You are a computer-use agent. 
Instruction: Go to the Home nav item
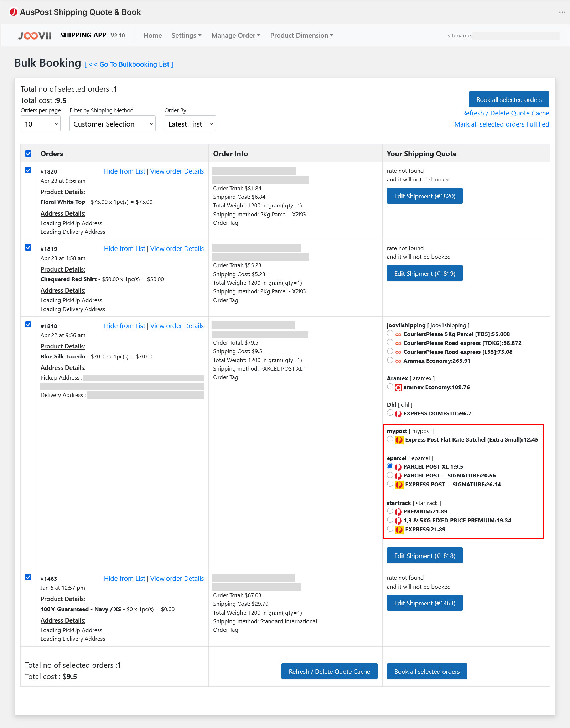point(153,36)
